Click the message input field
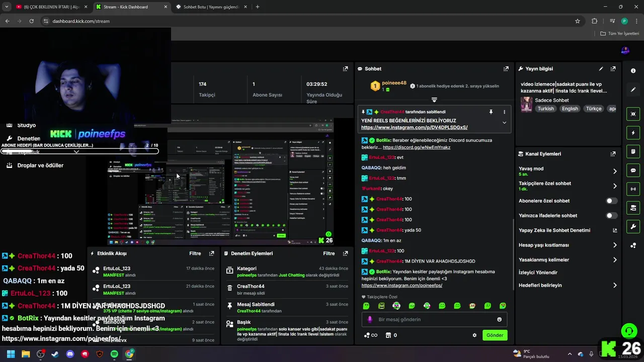Screen dimensions: 644x362 click(434, 319)
